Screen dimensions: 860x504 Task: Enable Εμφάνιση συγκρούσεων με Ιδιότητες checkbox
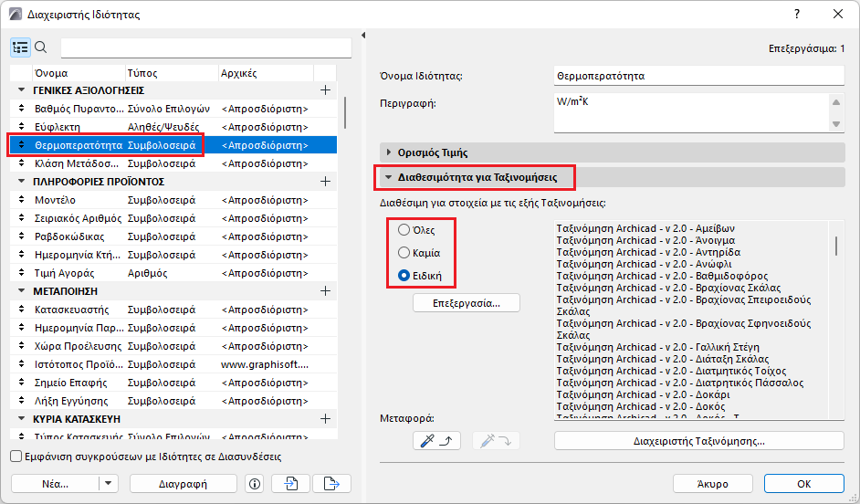16,457
